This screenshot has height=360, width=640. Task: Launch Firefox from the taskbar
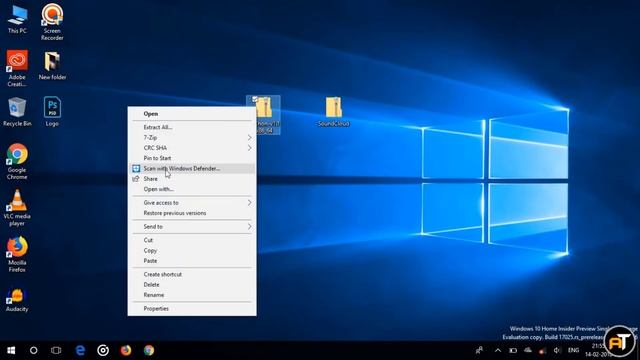pyautogui.click(x=126, y=350)
